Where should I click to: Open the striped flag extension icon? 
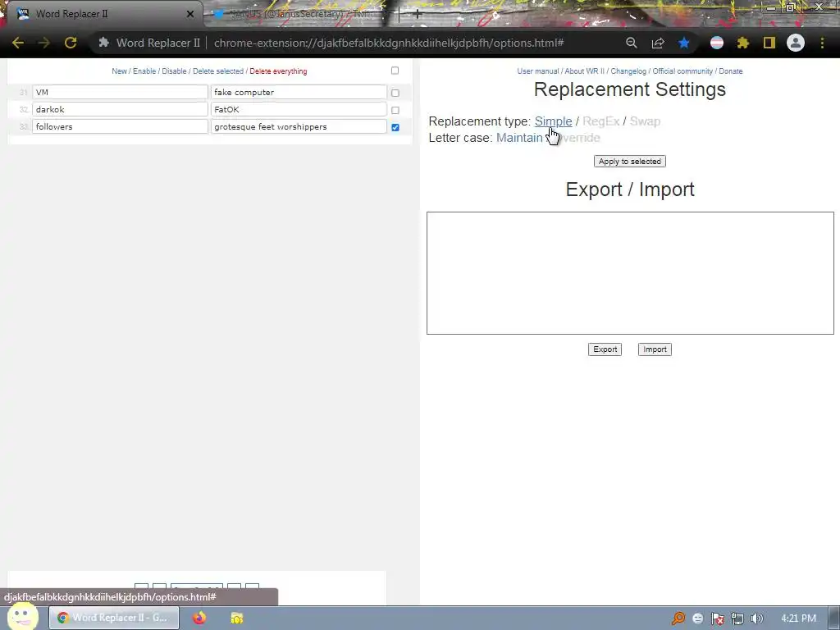pyautogui.click(x=717, y=43)
